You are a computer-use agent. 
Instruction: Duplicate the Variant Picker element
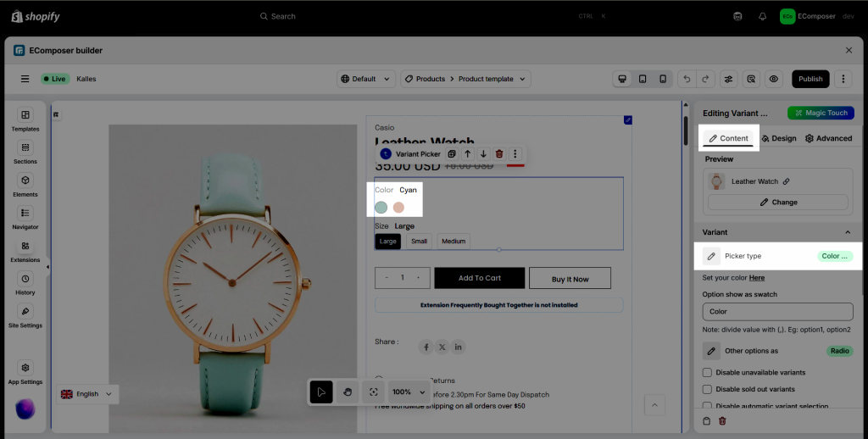[x=452, y=154]
